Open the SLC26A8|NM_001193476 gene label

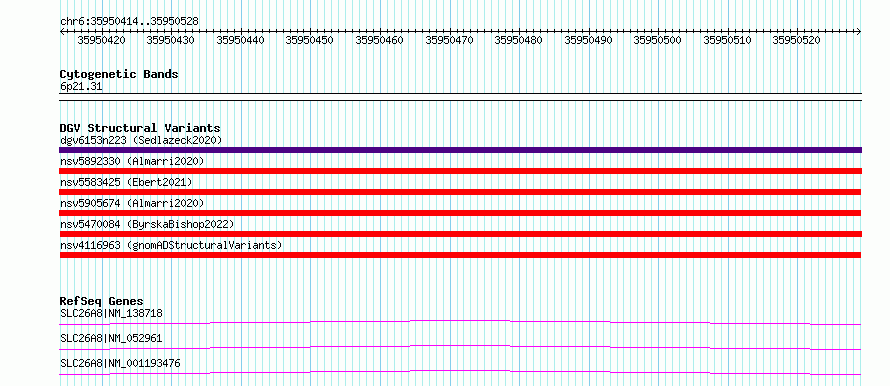tap(120, 363)
